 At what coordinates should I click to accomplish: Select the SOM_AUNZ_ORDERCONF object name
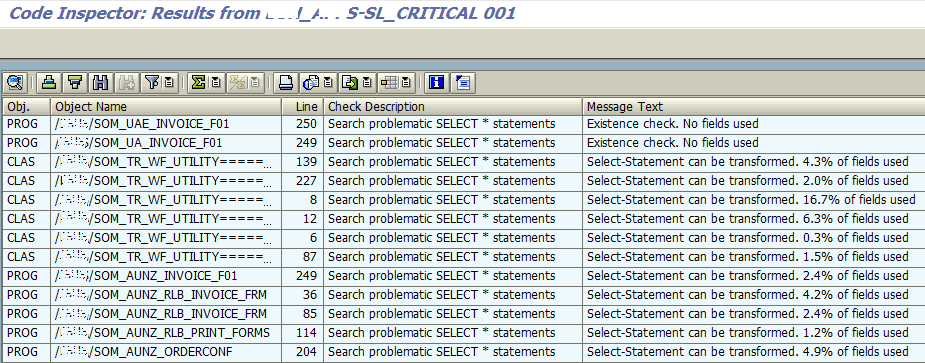tap(143, 352)
